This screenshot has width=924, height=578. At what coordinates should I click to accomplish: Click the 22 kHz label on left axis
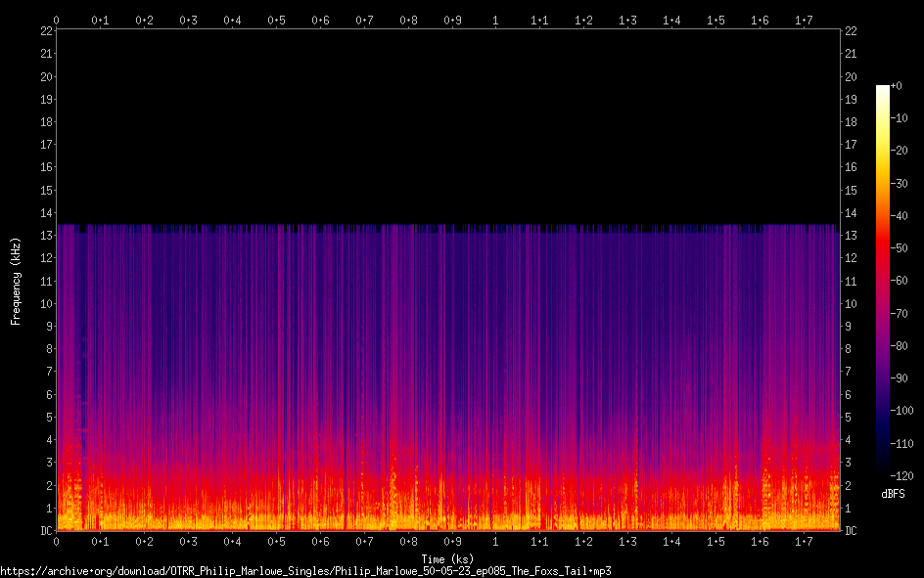coord(45,31)
